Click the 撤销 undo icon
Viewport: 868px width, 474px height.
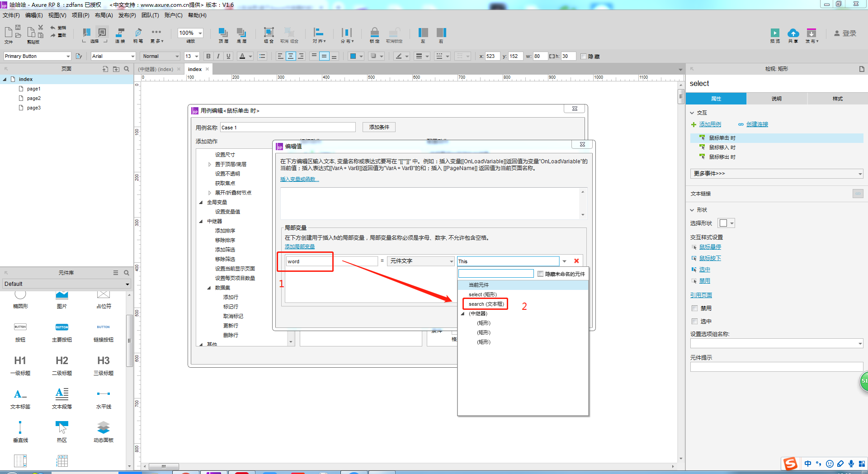(x=53, y=28)
